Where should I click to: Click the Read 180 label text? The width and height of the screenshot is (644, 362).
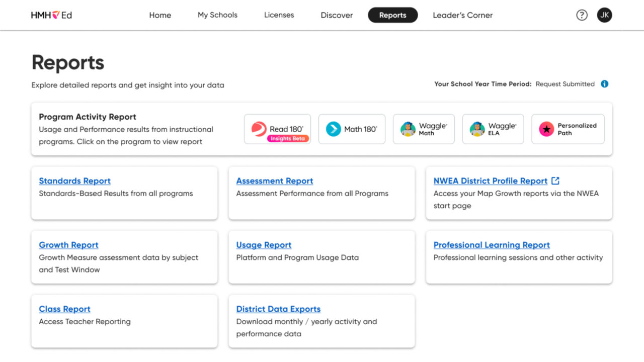[287, 129]
